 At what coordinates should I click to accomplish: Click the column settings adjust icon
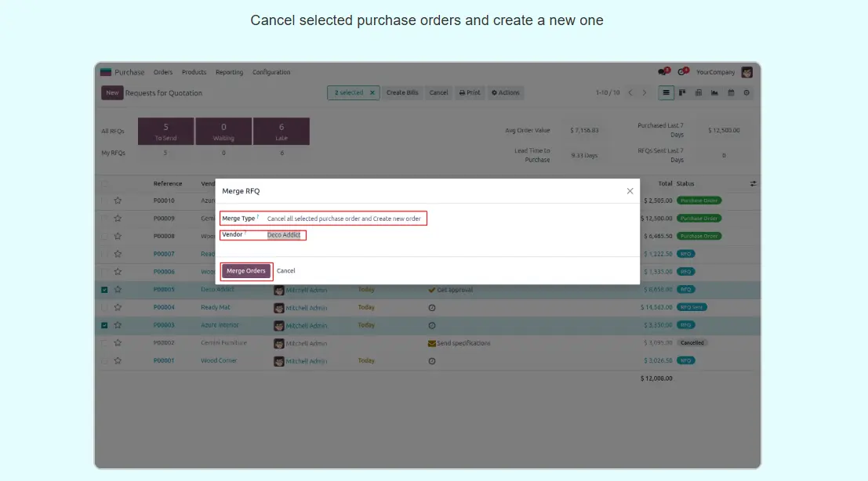[753, 183]
